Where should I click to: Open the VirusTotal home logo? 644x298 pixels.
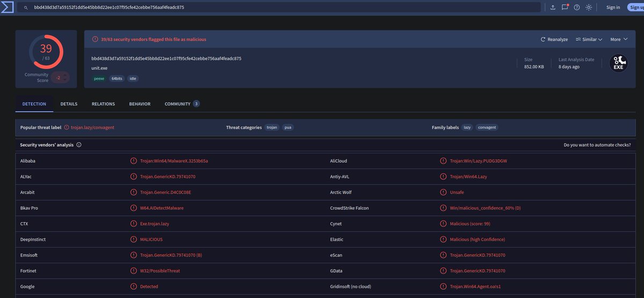pos(7,8)
